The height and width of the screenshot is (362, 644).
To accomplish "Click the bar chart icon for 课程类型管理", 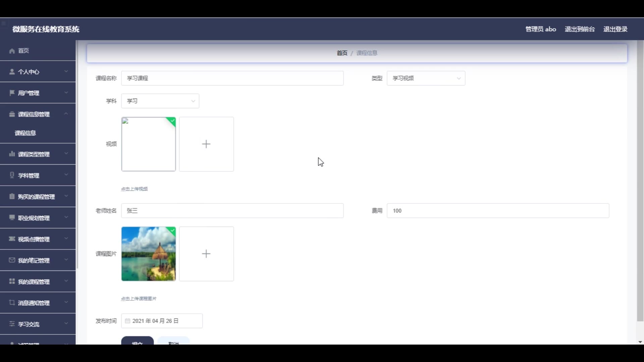I will [12, 154].
